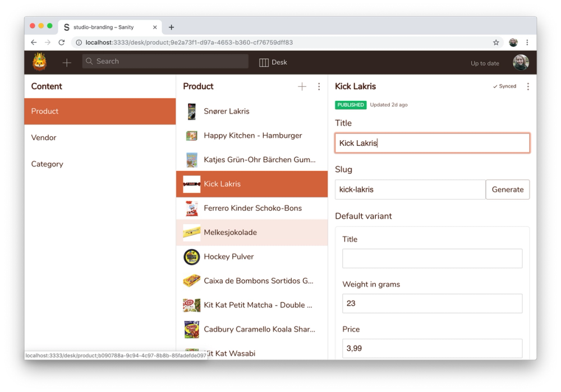Click the Slug input field

(x=410, y=190)
